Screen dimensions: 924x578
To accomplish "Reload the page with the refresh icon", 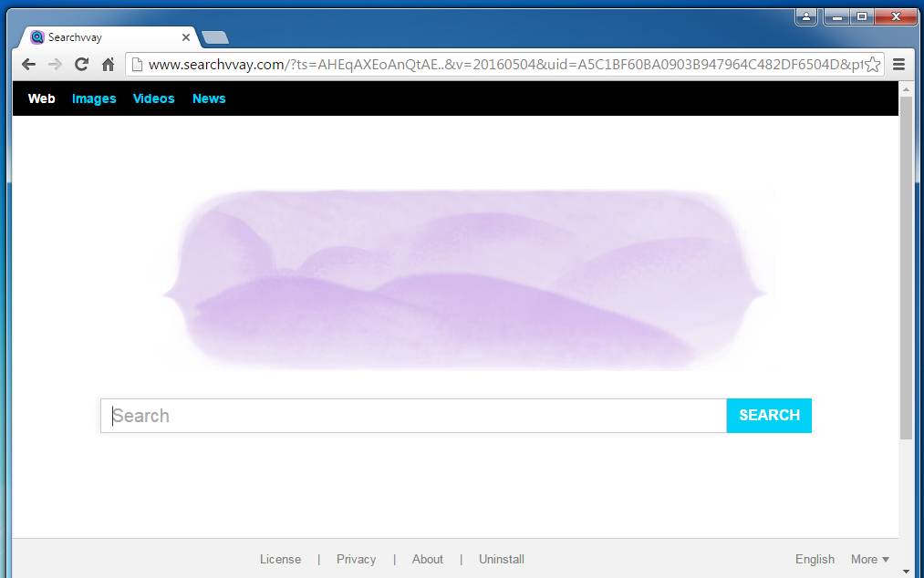I will [x=81, y=64].
